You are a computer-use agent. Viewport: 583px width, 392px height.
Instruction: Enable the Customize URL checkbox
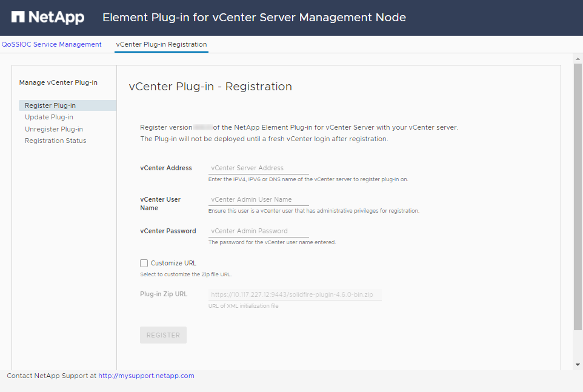[x=144, y=263]
